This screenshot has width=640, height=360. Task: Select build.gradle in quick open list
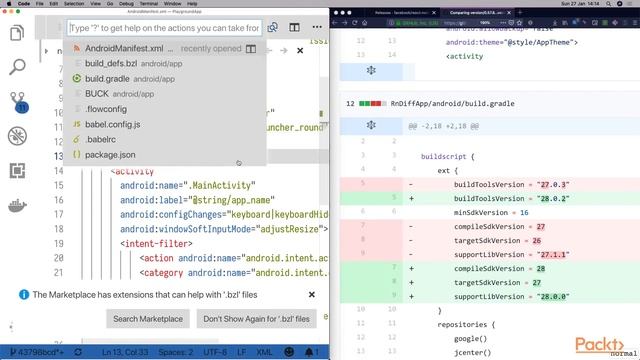[165, 79]
